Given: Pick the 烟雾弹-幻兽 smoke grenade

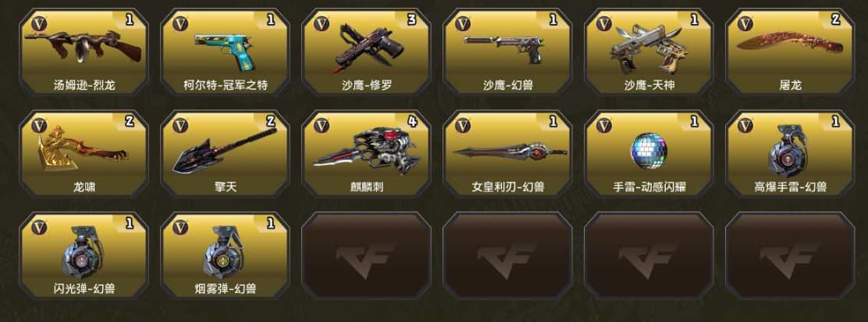Looking at the screenshot, I should (x=225, y=256).
